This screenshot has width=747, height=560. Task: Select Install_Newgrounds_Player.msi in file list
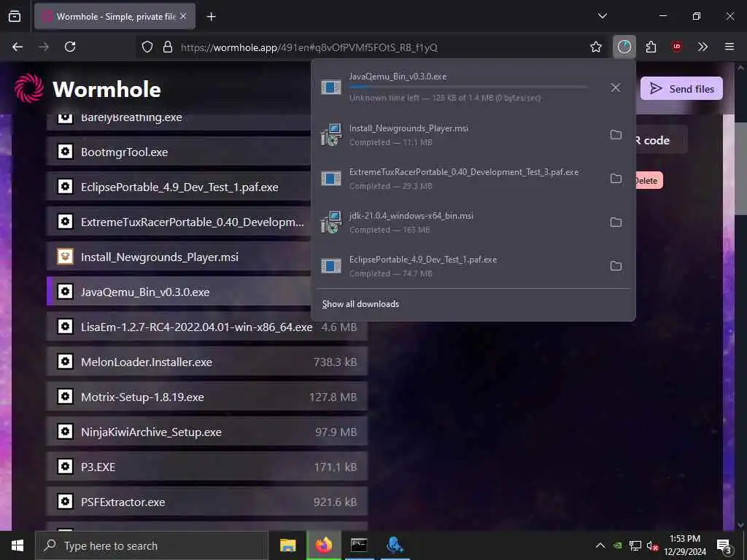tap(179, 257)
